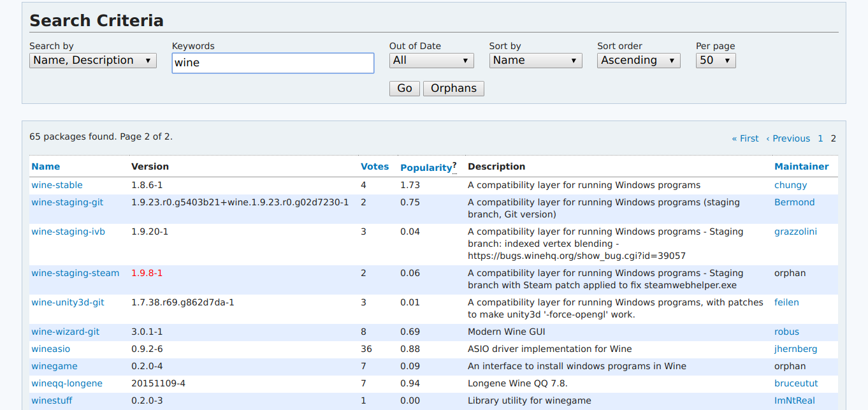Open the wine-staging-steam package
The width and height of the screenshot is (868, 410).
click(75, 273)
